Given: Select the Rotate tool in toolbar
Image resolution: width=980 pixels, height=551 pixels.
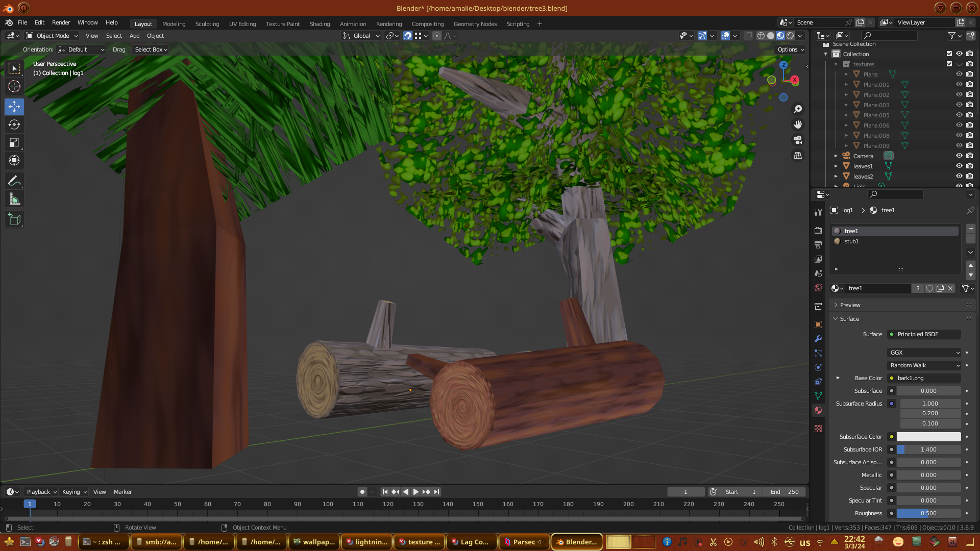Looking at the screenshot, I should (14, 125).
